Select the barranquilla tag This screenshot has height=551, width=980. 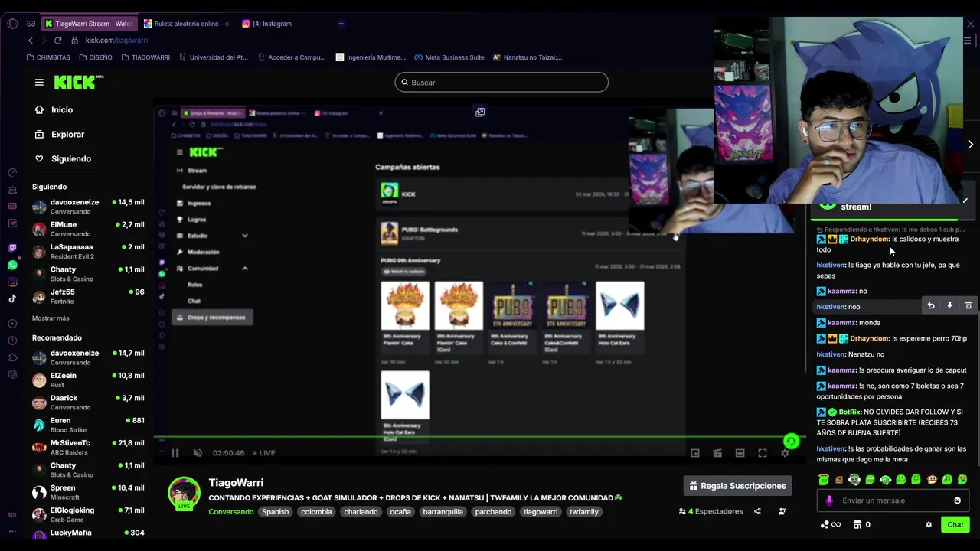443,512
